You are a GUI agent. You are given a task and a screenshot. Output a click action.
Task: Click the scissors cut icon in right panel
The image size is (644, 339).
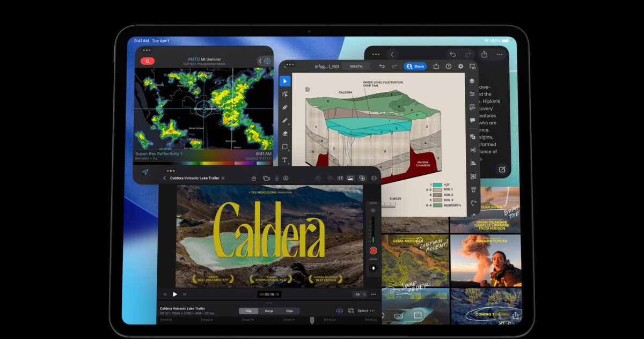[473, 150]
